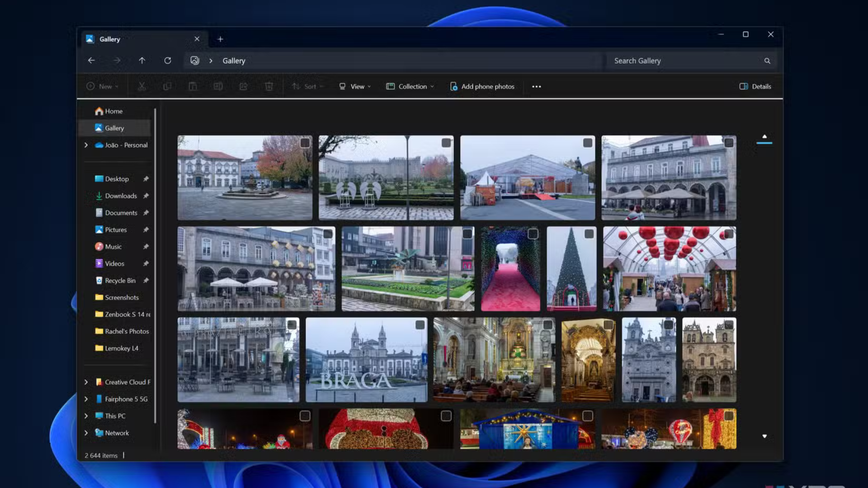Image resolution: width=868 pixels, height=488 pixels.
Task: Click the Share icon in the toolbar
Action: pos(244,86)
